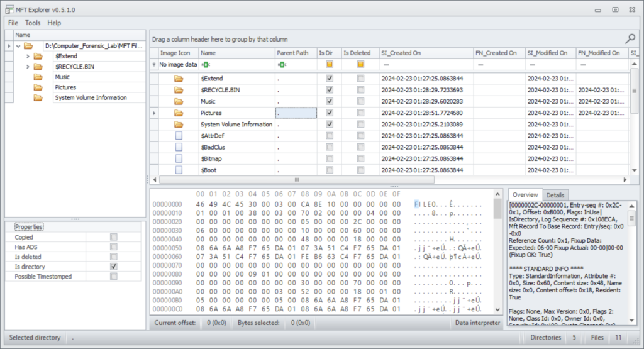644x349 pixels.
Task: Click Music folder icon in tree
Action: pos(38,77)
